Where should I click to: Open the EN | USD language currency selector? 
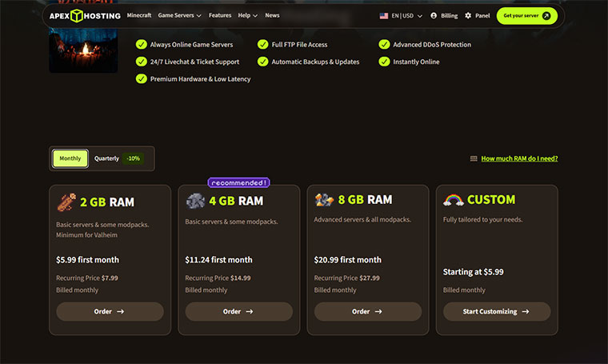tap(401, 16)
